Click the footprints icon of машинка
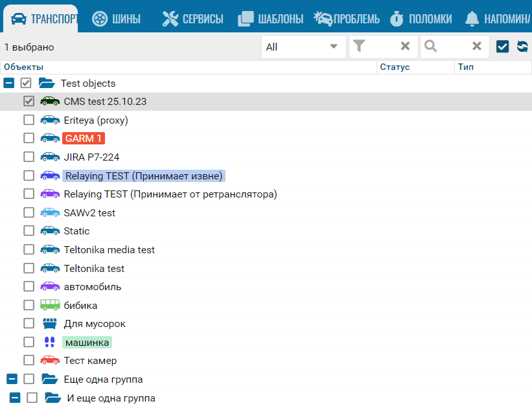532x408 pixels. point(50,342)
